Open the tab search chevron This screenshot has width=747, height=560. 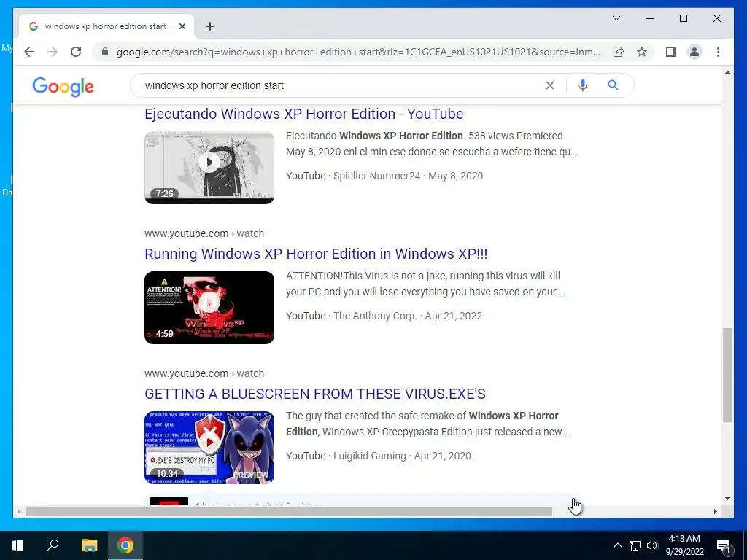point(616,18)
